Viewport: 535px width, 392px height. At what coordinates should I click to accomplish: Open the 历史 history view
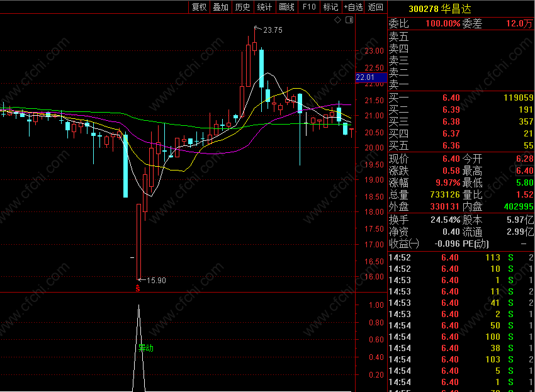coord(242,7)
